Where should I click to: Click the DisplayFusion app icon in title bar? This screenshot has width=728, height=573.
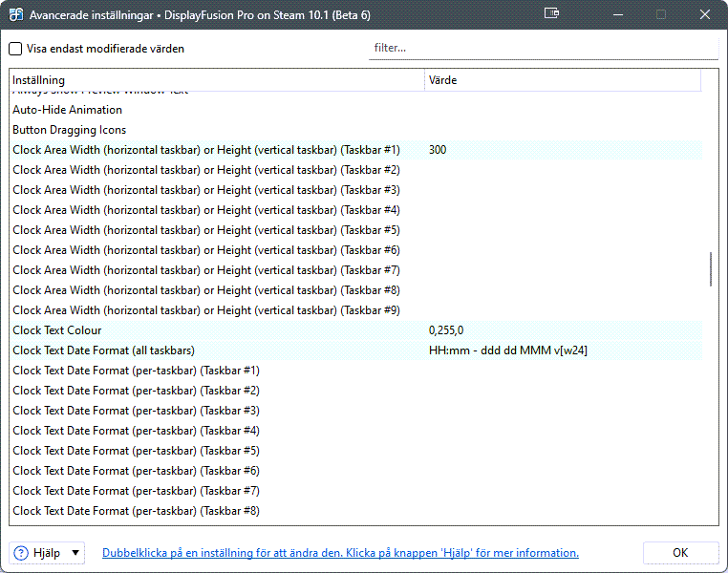click(16, 14)
